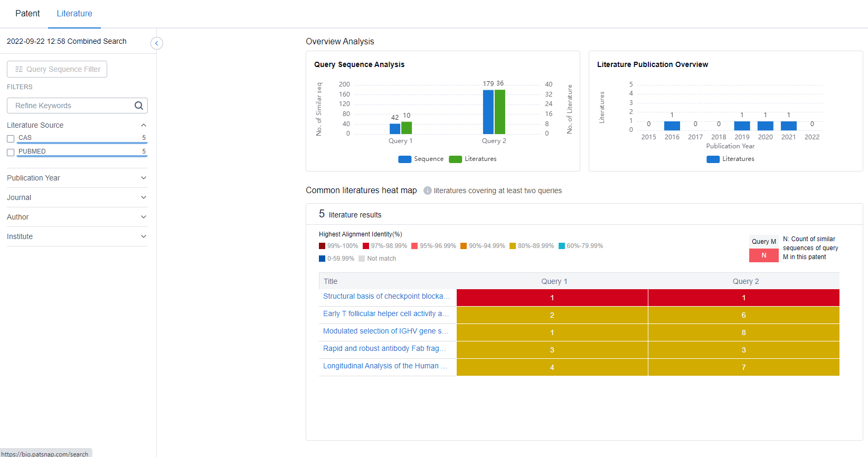Expand the Publication Year filter
The width and height of the screenshot is (868, 457).
pos(144,178)
